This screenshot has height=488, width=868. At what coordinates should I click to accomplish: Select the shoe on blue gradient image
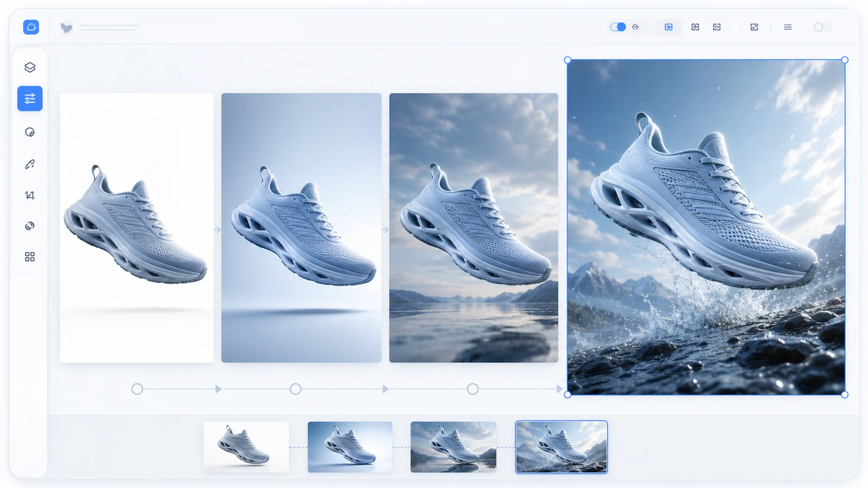point(301,228)
